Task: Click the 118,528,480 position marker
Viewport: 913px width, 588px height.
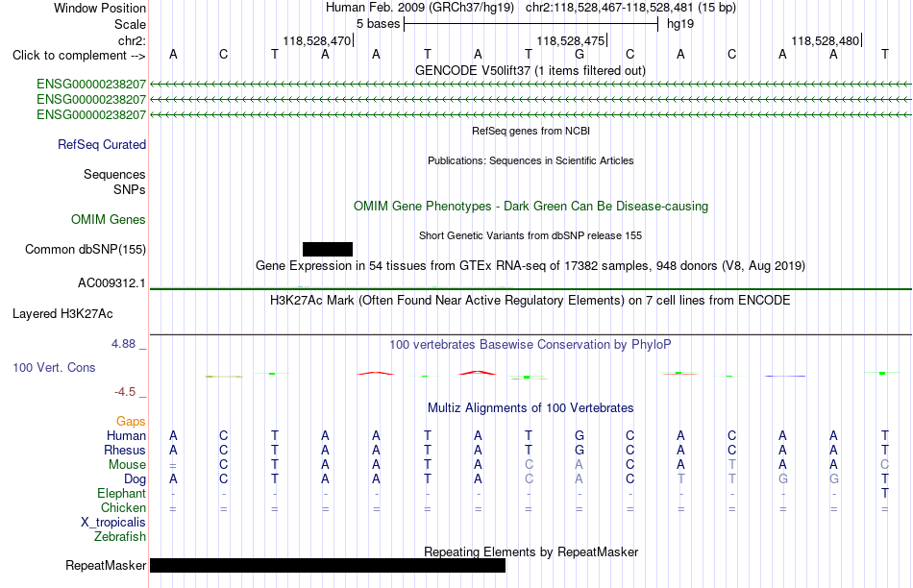Action: (x=826, y=40)
